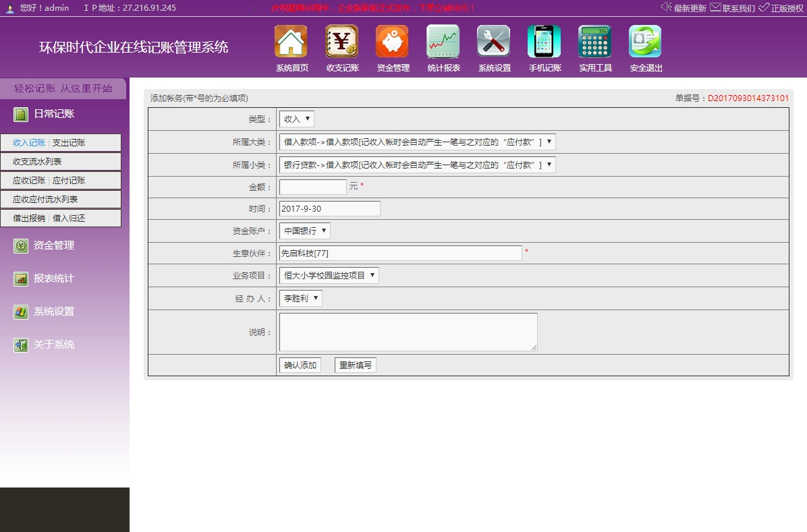Click into the 金额 amount field

point(312,187)
